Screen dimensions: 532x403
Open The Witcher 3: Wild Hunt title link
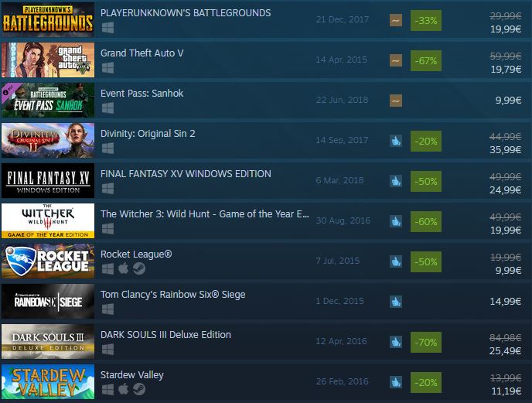pyautogui.click(x=205, y=214)
